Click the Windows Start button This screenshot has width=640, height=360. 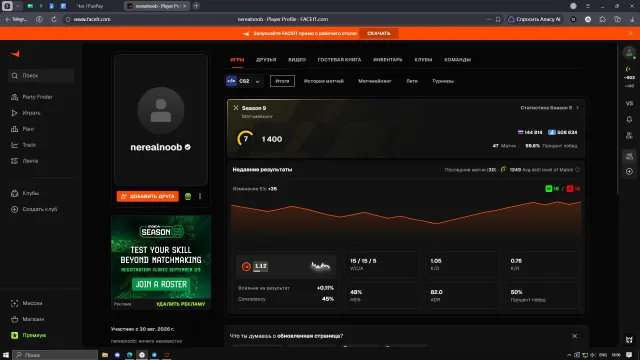[x=6, y=355]
